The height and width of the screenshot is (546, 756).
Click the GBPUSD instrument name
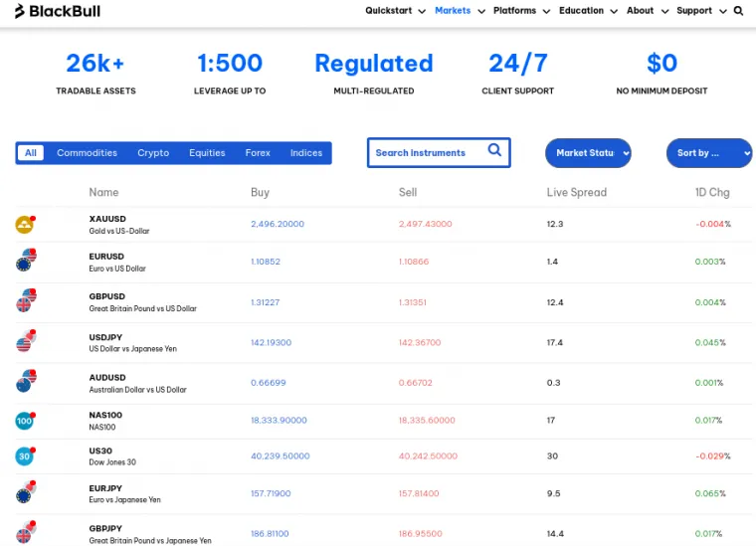point(107,296)
